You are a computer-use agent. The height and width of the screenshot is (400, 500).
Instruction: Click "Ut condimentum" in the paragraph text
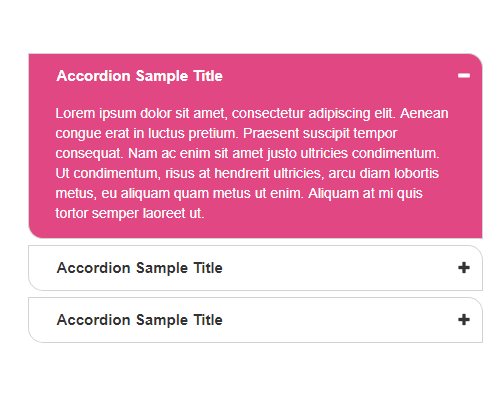tap(108, 173)
